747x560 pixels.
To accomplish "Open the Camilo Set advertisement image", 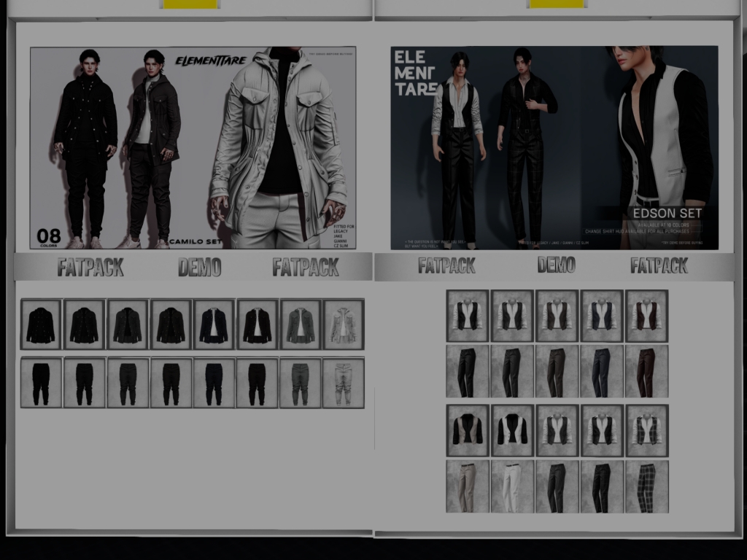I will coord(193,149).
